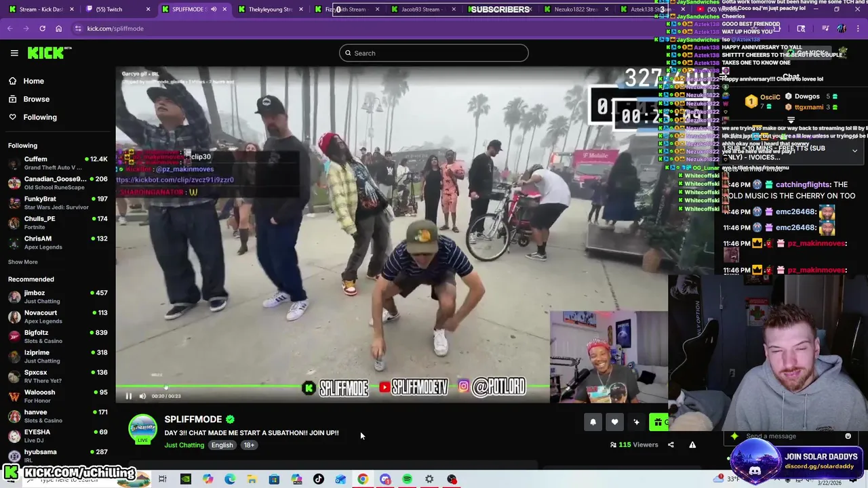The image size is (868, 488).
Task: Open Waloossh recommended channel
Action: coord(57,396)
